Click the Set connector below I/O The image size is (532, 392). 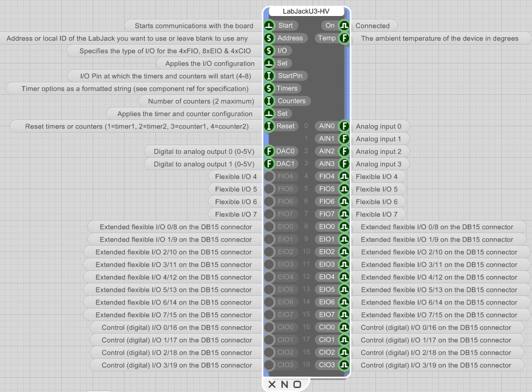269,63
